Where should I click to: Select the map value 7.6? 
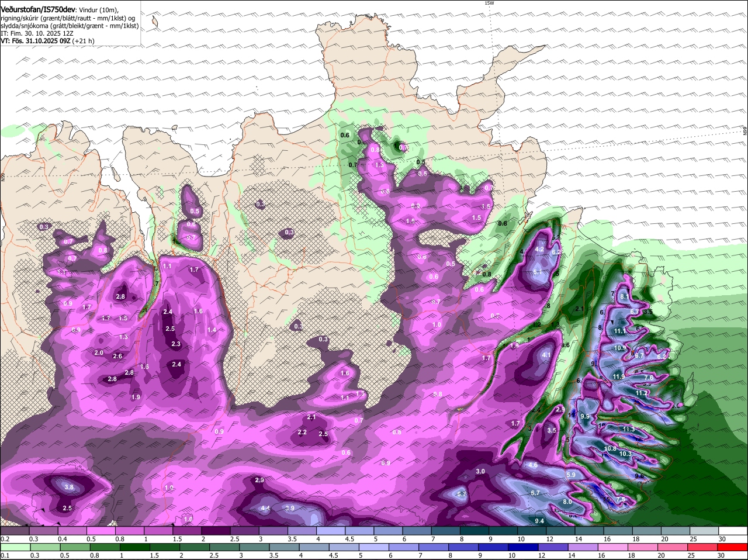(x=649, y=378)
